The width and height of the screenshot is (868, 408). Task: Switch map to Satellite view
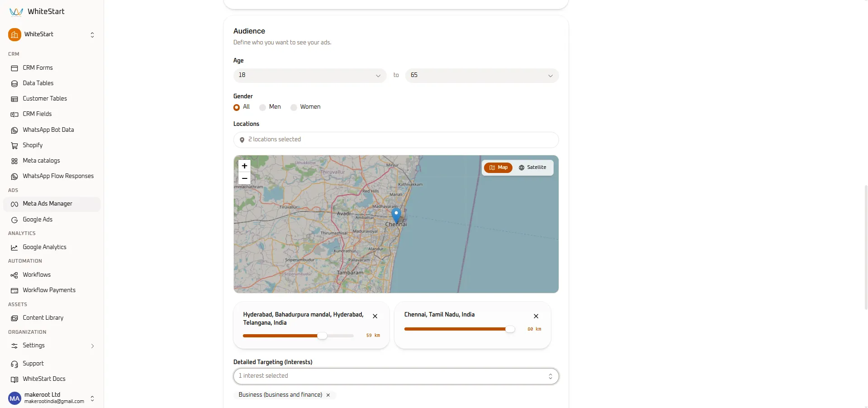point(532,168)
